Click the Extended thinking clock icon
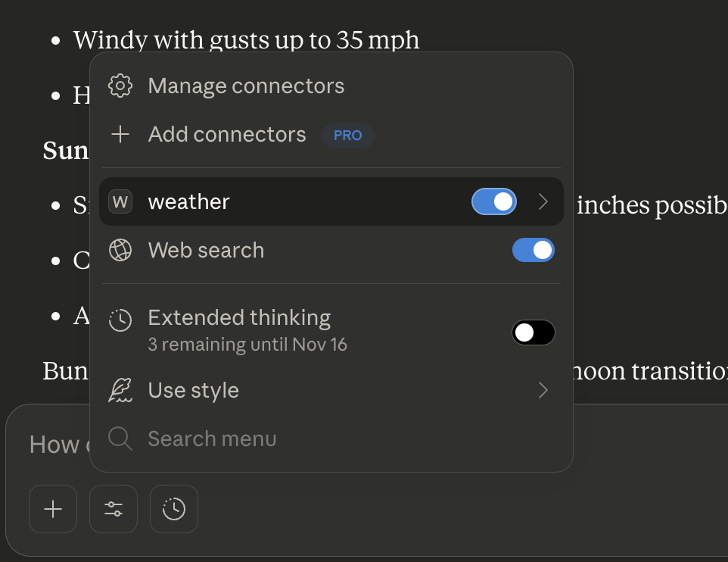Image resolution: width=728 pixels, height=562 pixels. [x=120, y=320]
